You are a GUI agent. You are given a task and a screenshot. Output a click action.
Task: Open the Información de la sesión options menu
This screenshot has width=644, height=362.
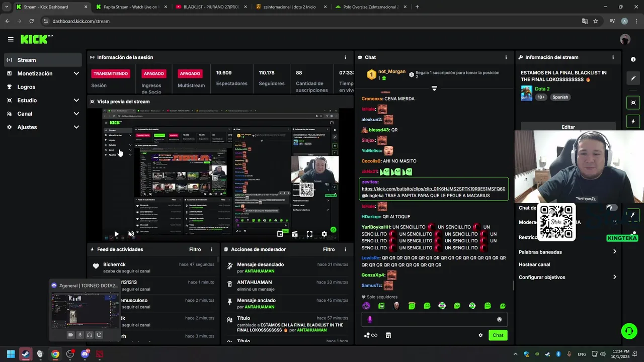point(345,57)
